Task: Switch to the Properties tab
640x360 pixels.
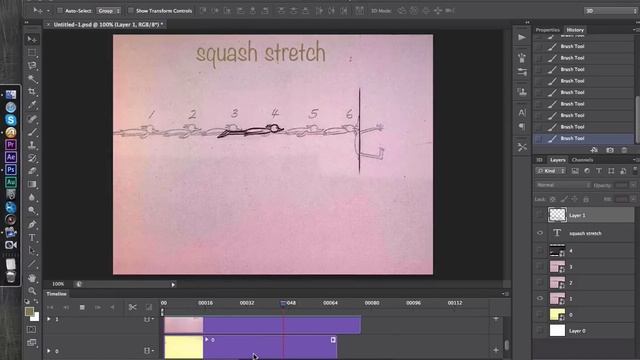Action: tap(547, 30)
